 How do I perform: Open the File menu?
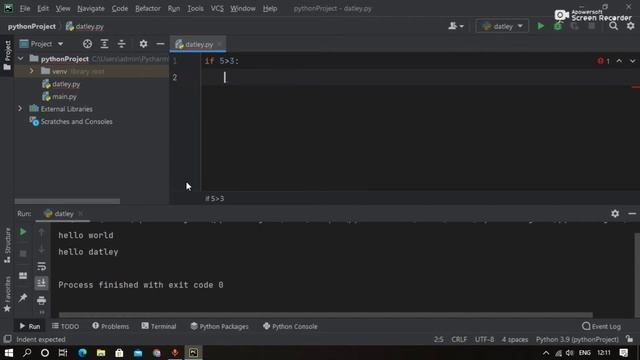coord(25,8)
